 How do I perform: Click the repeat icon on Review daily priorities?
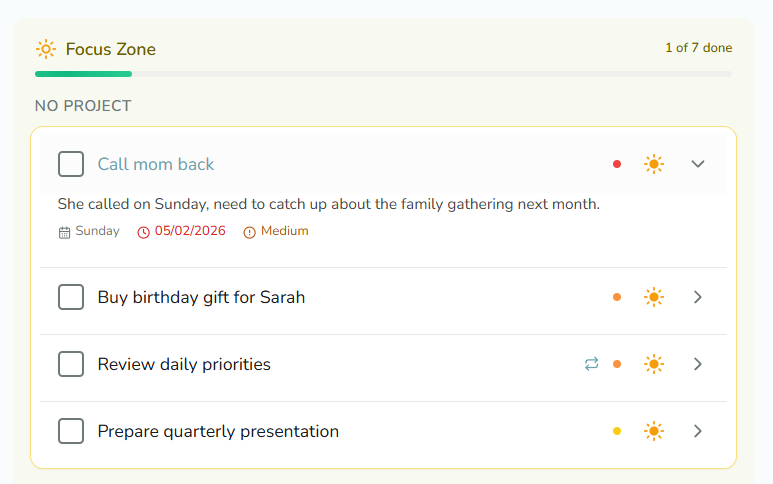tap(592, 364)
